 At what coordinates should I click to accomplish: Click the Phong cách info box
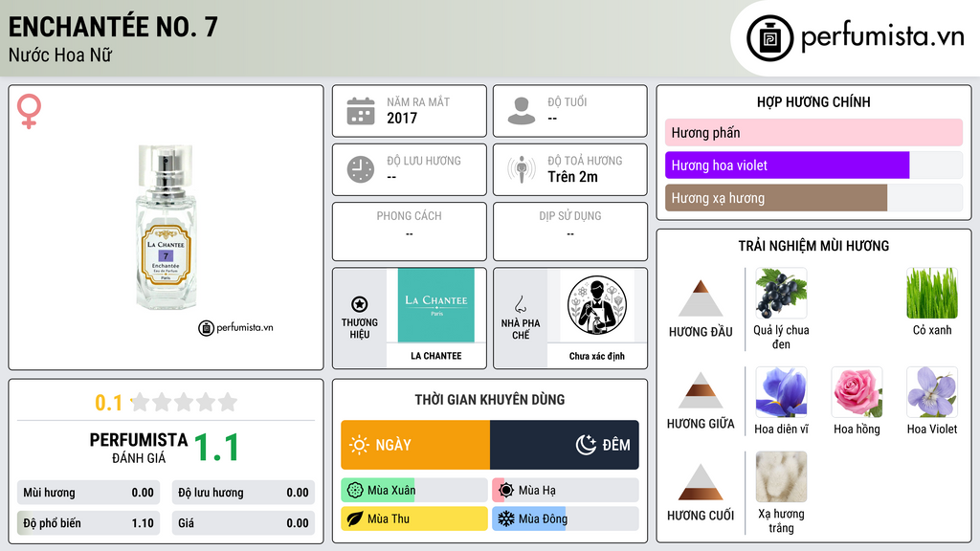(x=410, y=231)
